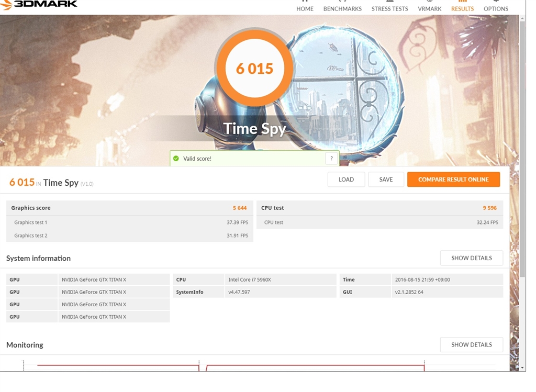Image resolution: width=536 pixels, height=392 pixels.
Task: Click the LOAD button
Action: 346,180
